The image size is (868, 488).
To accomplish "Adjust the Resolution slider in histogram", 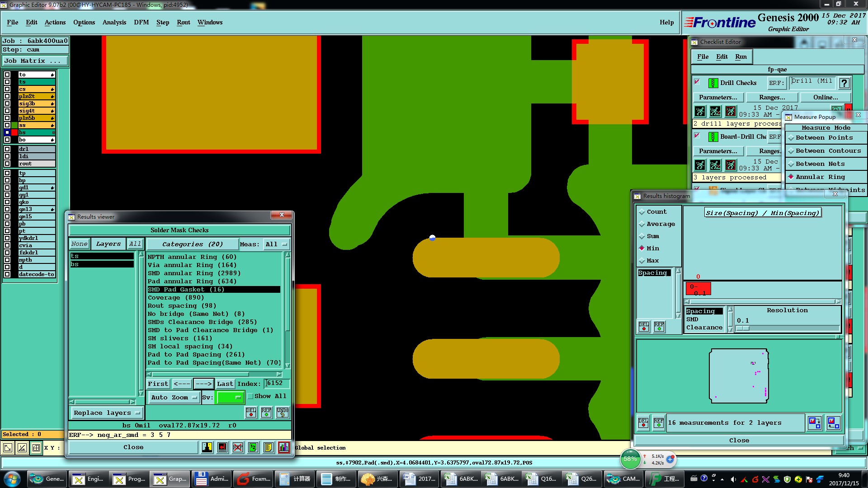I will [742, 328].
